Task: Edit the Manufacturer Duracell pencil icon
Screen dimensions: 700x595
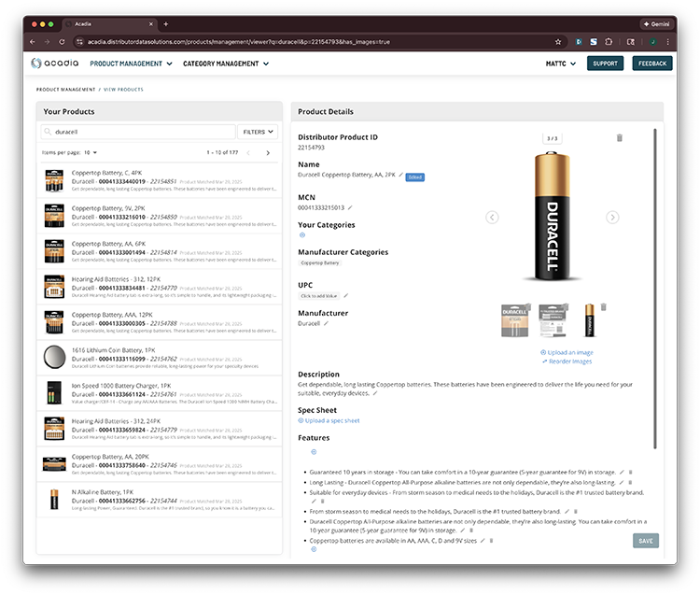Action: [326, 323]
